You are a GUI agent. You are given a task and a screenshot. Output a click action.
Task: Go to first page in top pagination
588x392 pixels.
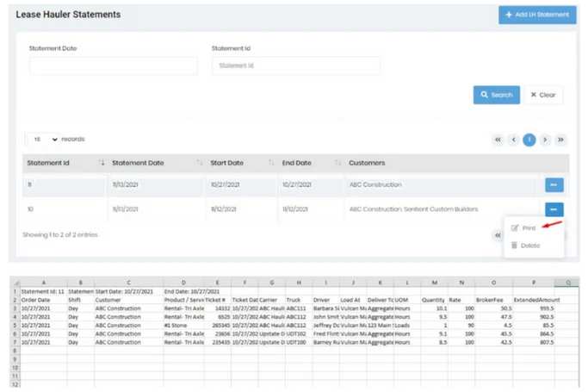pos(498,140)
